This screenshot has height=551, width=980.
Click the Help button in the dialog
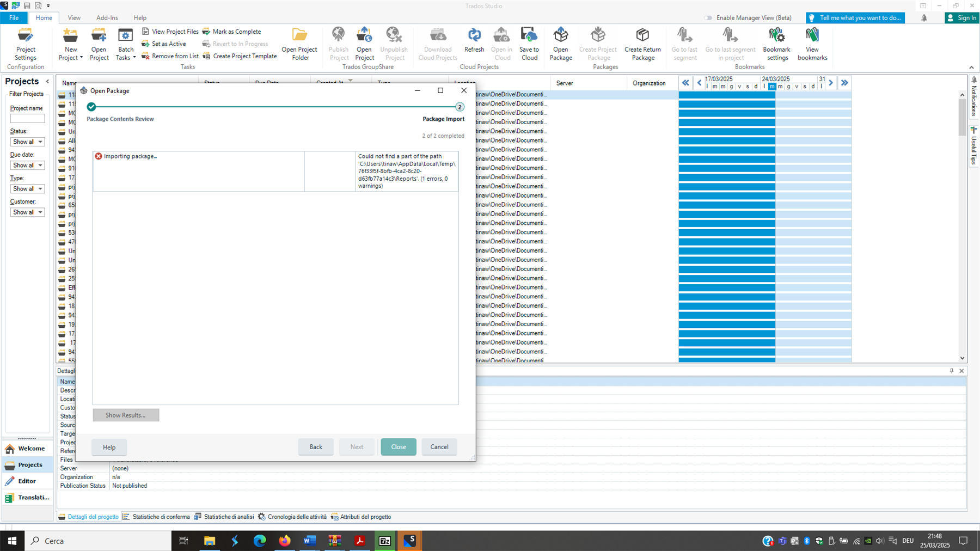(x=109, y=447)
